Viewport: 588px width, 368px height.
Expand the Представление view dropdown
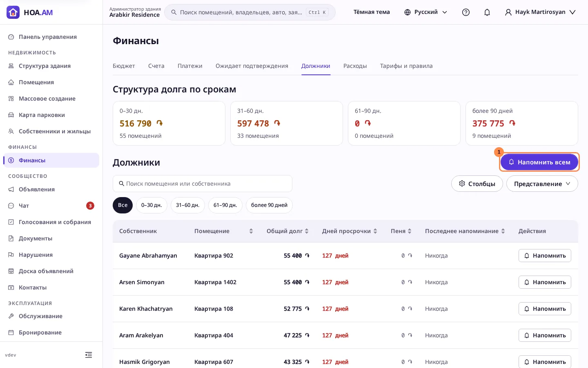pos(542,184)
